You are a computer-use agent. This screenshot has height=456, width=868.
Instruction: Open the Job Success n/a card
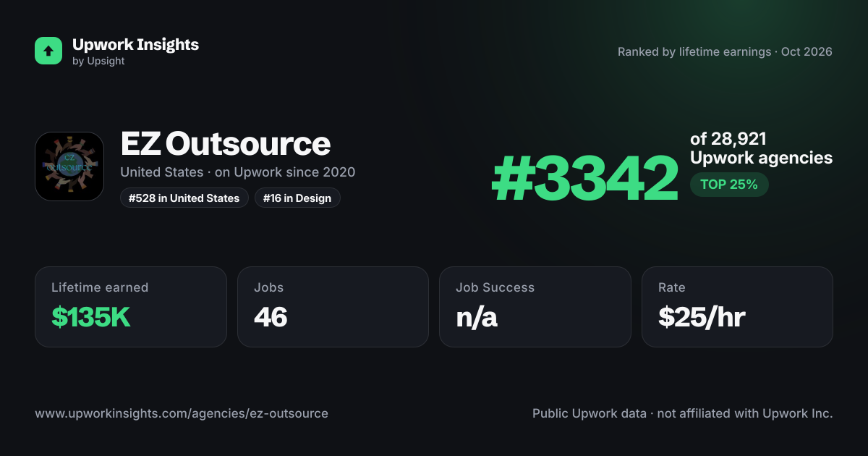535,307
